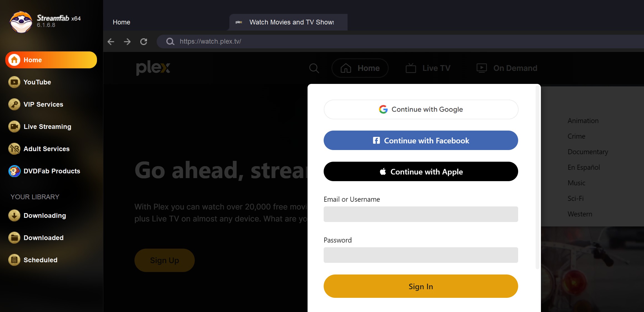The height and width of the screenshot is (312, 644).
Task: Open DVDFab Products icon
Action: (x=14, y=171)
